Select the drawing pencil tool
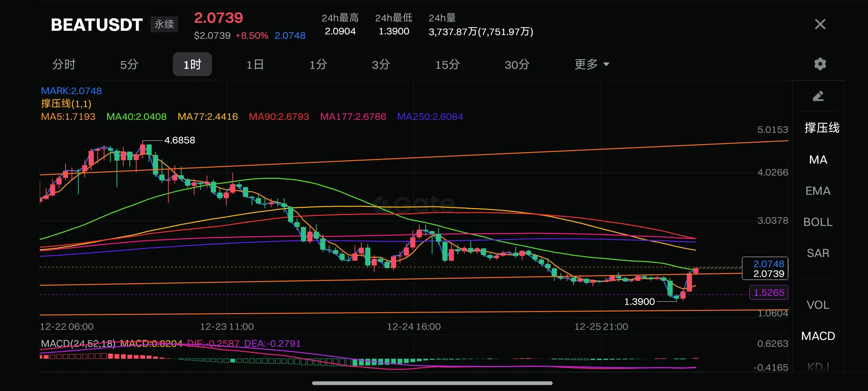 click(818, 96)
